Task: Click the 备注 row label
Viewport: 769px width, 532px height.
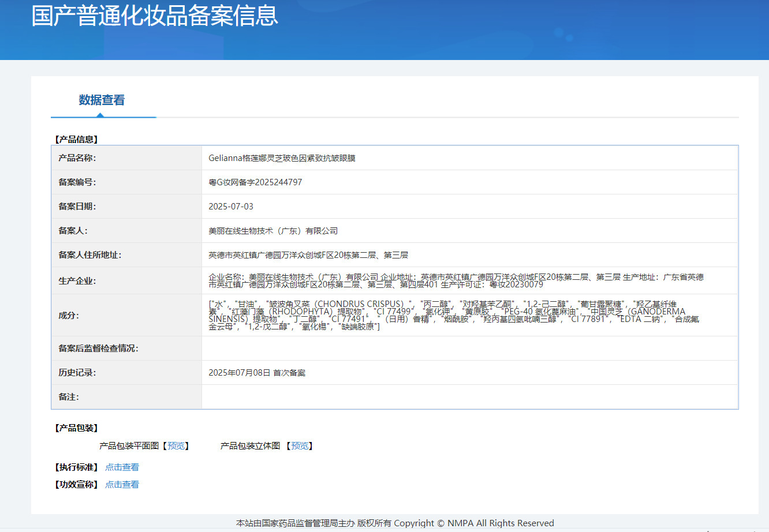Action: point(69,397)
